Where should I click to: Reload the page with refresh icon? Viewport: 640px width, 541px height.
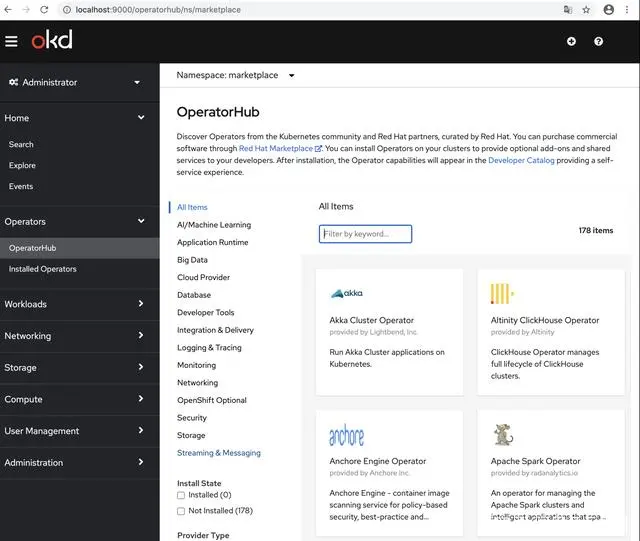point(44,9)
